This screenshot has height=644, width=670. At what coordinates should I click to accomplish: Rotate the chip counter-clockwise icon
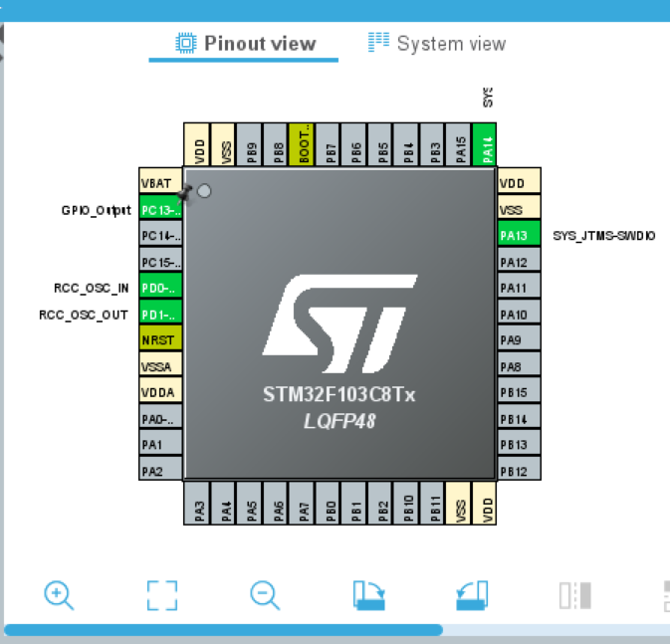[472, 595]
